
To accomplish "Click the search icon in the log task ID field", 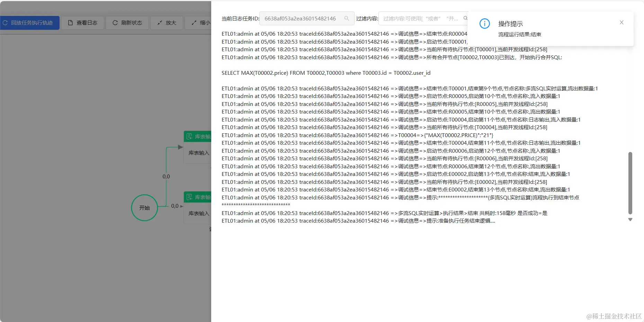I will tap(347, 18).
